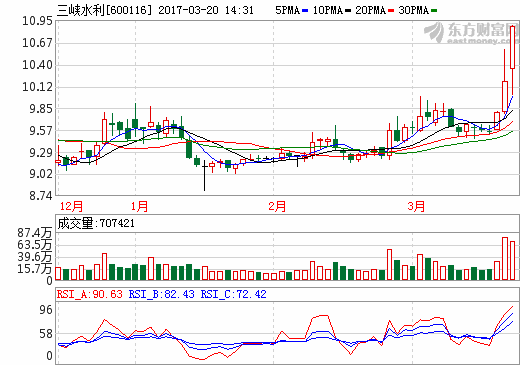Click the 8.74 price axis label
This screenshot has width=520, height=365.
coord(41,196)
